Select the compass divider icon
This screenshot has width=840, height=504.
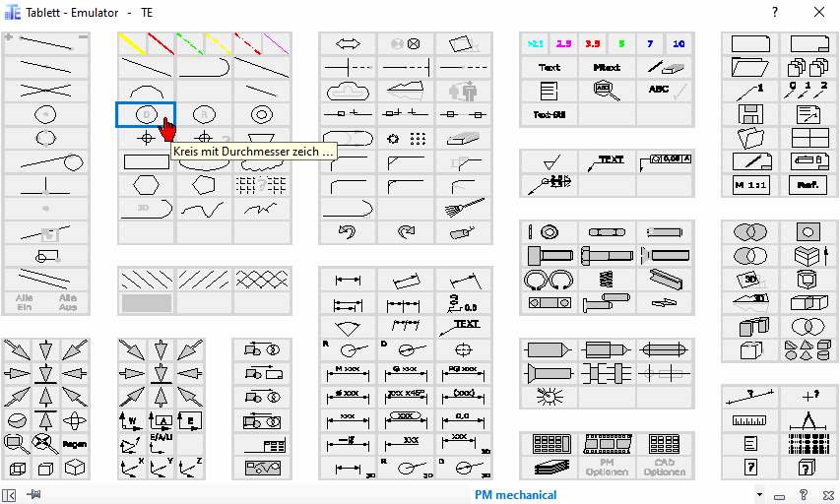tap(808, 420)
